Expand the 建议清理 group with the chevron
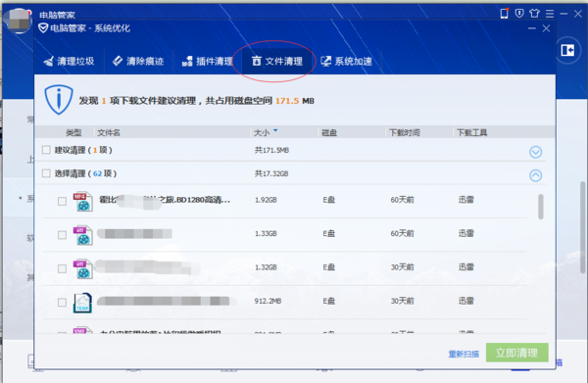 535,152
